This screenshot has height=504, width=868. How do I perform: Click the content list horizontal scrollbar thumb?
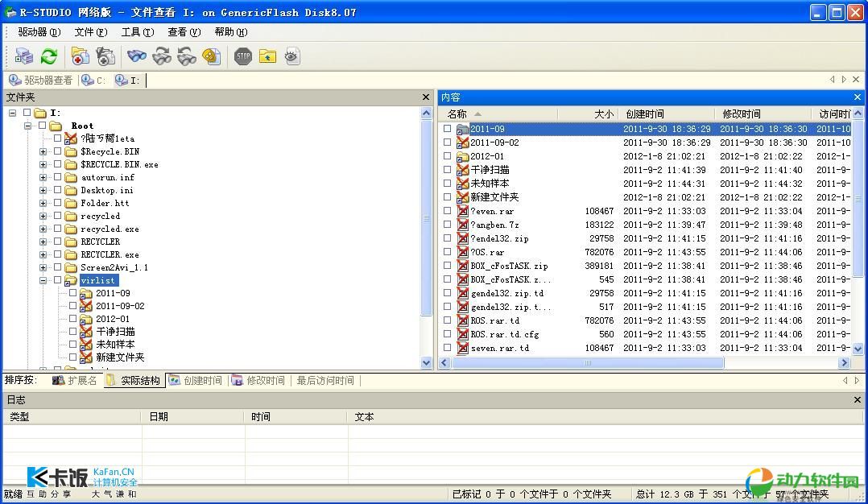[x=587, y=363]
